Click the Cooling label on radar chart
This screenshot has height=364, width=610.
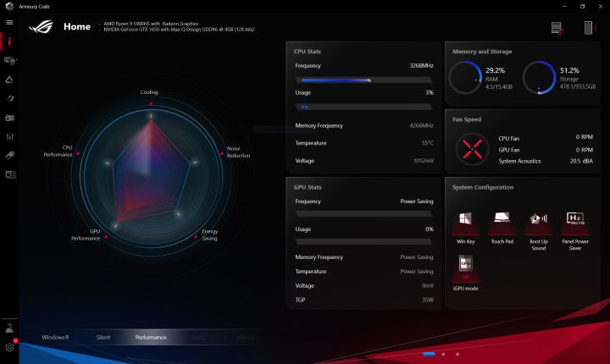click(x=149, y=92)
